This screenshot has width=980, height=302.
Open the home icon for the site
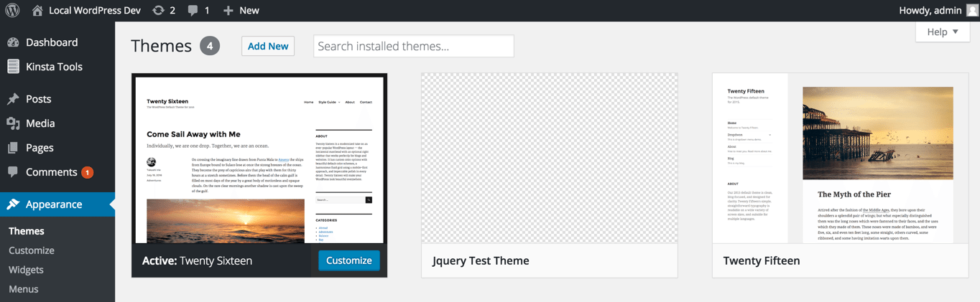click(x=37, y=10)
